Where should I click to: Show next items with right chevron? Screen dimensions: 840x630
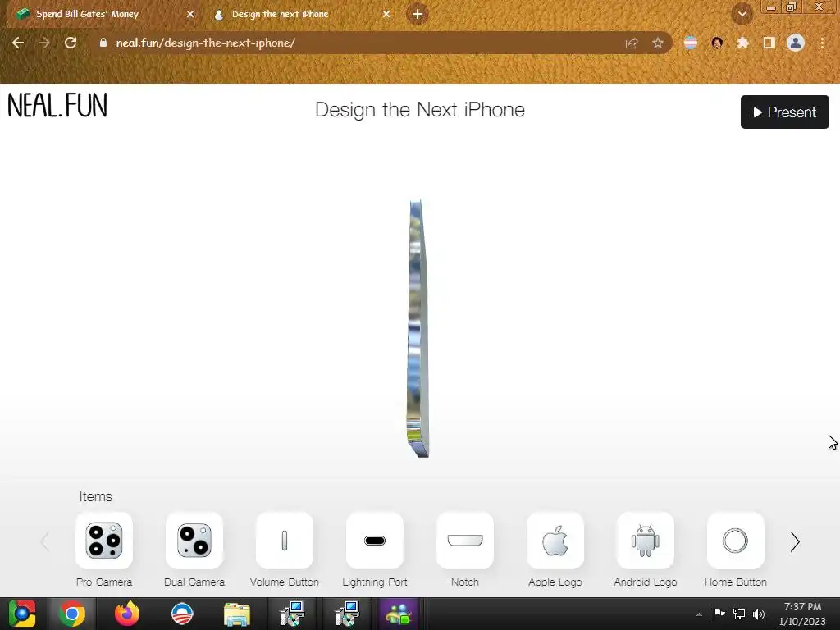(795, 541)
